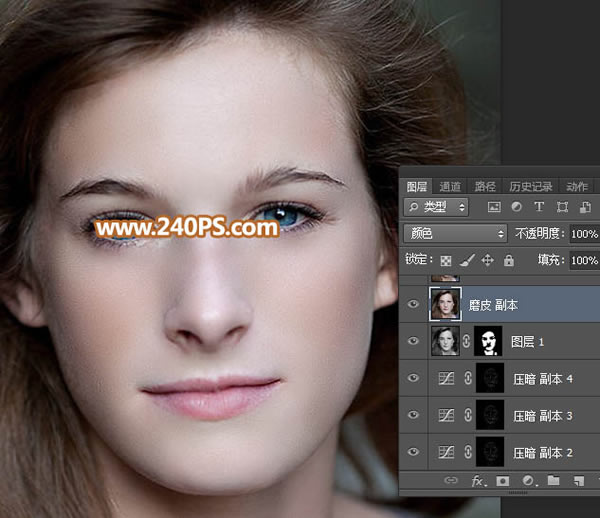Create new fill or adjustment layer

click(x=529, y=481)
